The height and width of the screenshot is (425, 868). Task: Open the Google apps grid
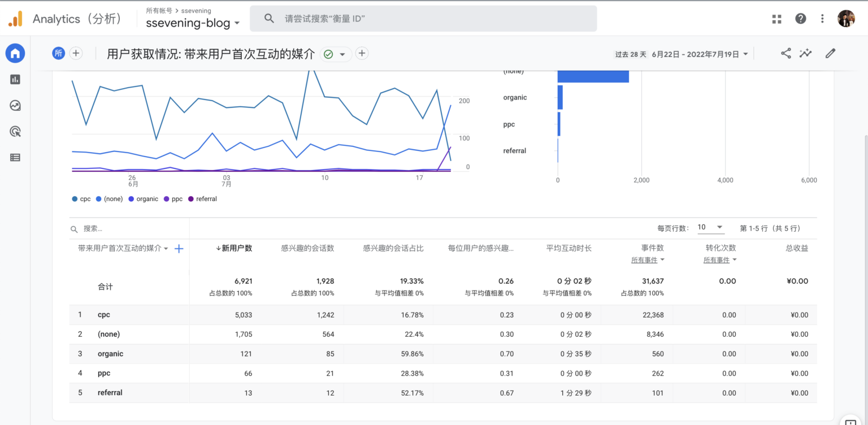[x=776, y=18]
